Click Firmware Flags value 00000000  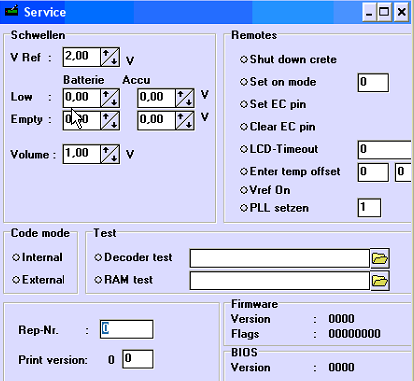click(x=354, y=334)
